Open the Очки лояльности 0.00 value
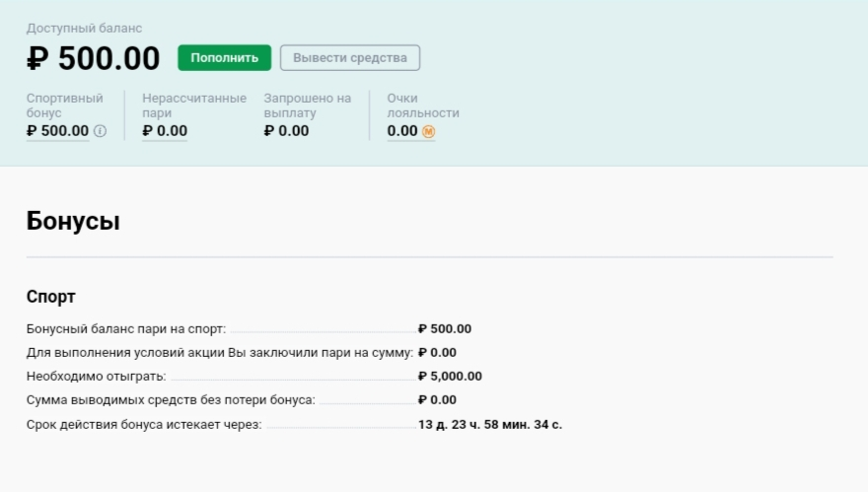868x492 pixels. (402, 131)
